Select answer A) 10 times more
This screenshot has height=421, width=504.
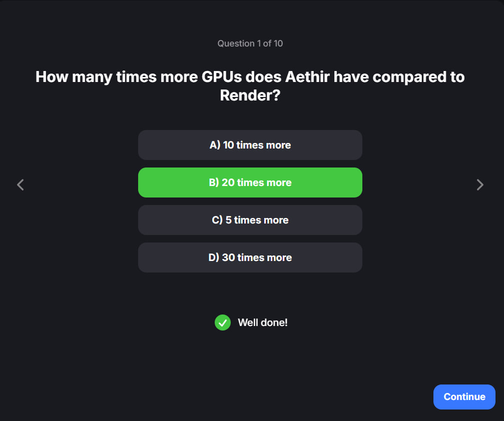pos(250,145)
